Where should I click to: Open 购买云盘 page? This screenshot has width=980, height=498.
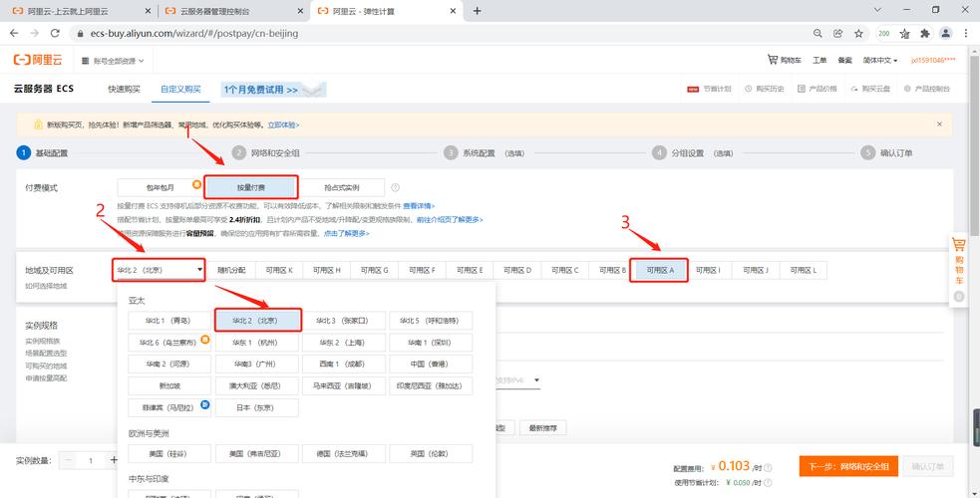coord(870,89)
